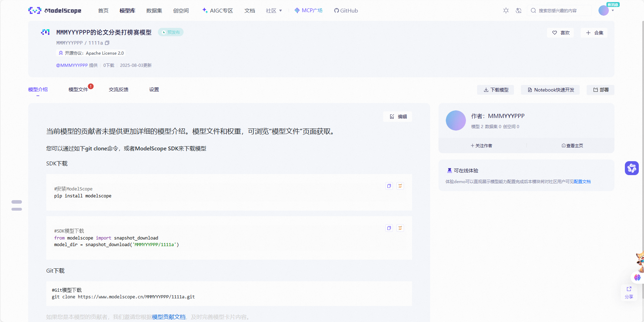
Task: Follow the author via 关注作者
Action: point(482,146)
